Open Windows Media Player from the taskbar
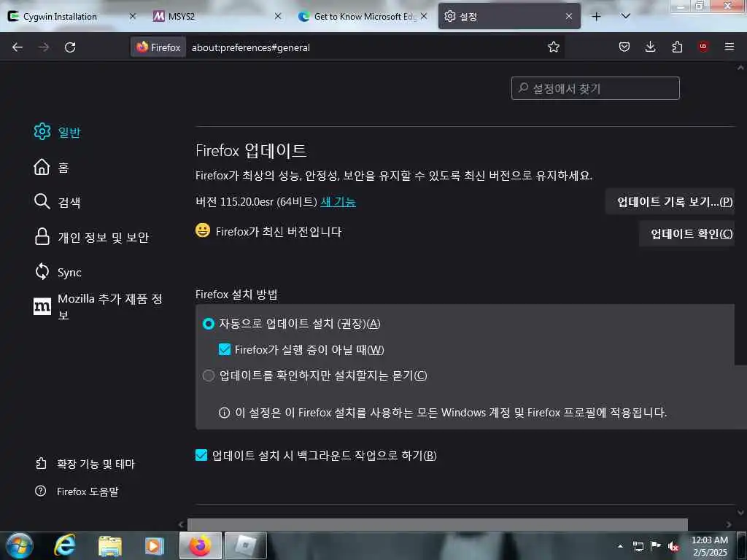Image resolution: width=747 pixels, height=560 pixels. (155, 545)
